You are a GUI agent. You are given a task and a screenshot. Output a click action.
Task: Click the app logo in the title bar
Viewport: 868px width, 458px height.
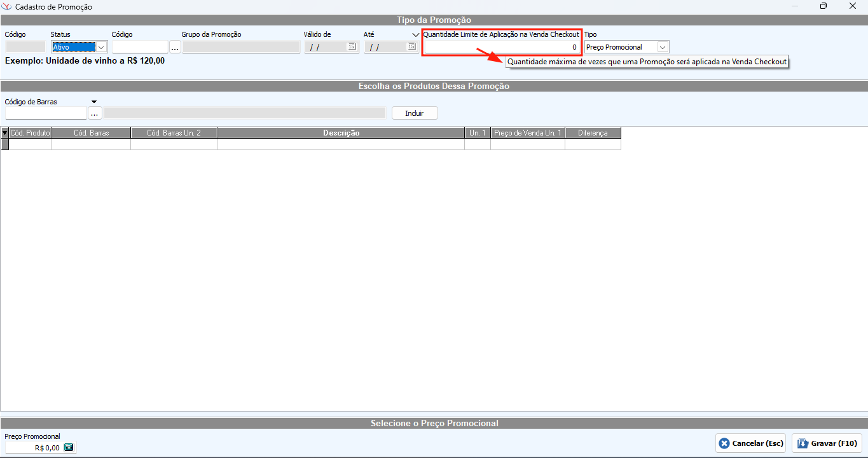click(7, 6)
